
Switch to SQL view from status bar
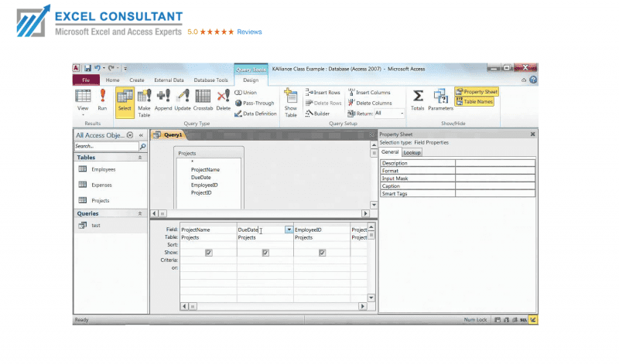click(x=524, y=320)
